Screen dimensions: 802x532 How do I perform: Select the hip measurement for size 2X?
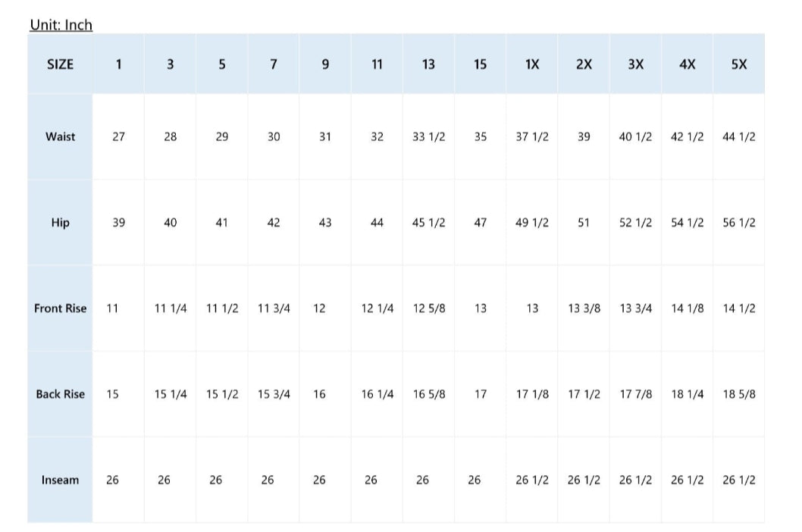point(584,223)
